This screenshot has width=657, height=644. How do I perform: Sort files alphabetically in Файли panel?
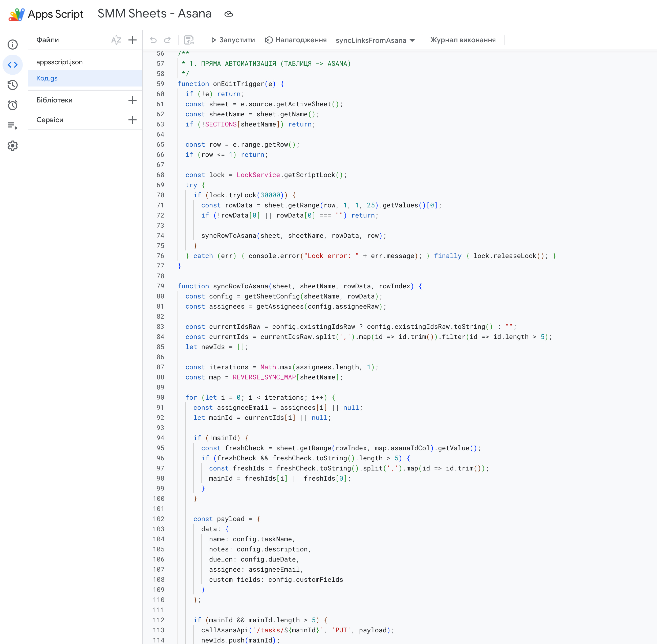[x=116, y=40]
